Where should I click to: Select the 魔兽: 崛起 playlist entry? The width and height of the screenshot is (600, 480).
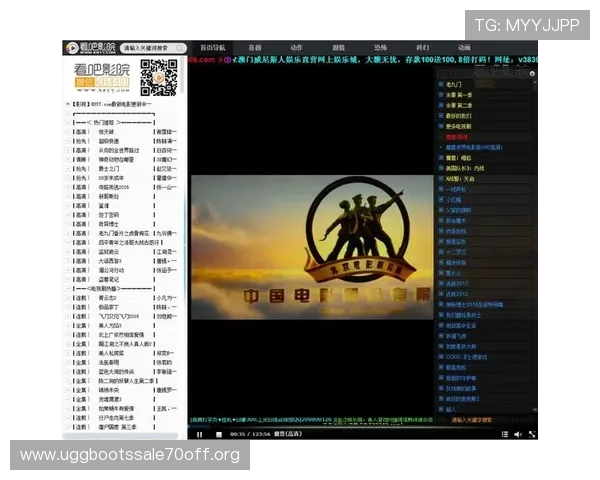pyautogui.click(x=458, y=158)
